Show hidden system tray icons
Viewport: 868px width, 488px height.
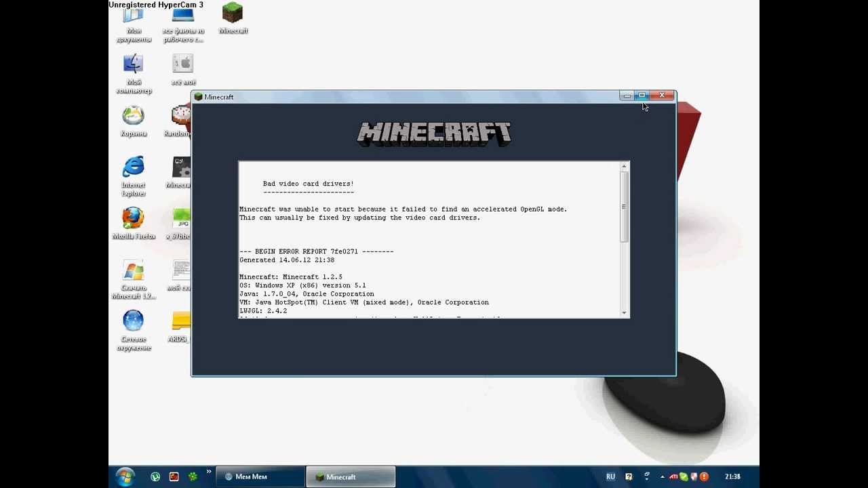pos(663,477)
